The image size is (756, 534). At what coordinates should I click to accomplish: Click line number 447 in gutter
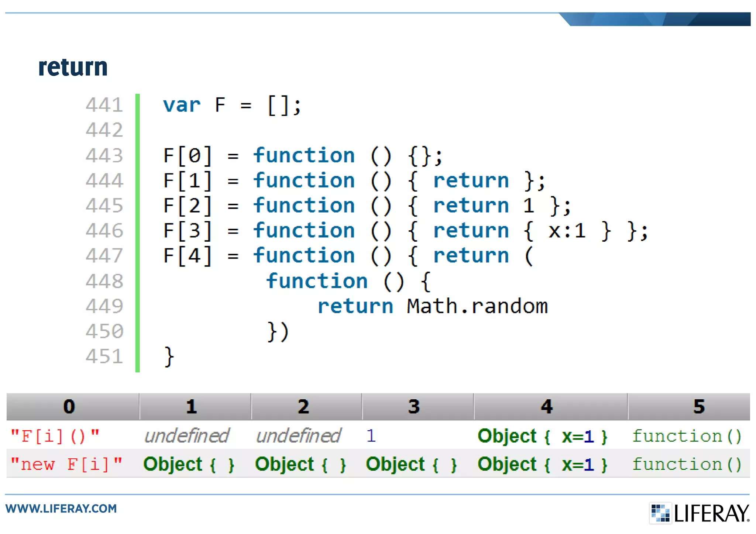[x=104, y=256]
